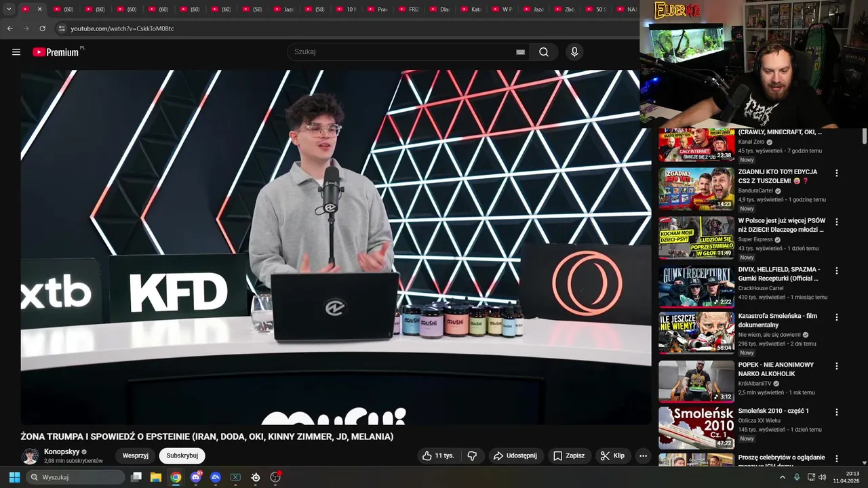Viewport: 868px width, 488px height.
Task: Click the Wyszukaj taskbar search box
Action: 75,477
